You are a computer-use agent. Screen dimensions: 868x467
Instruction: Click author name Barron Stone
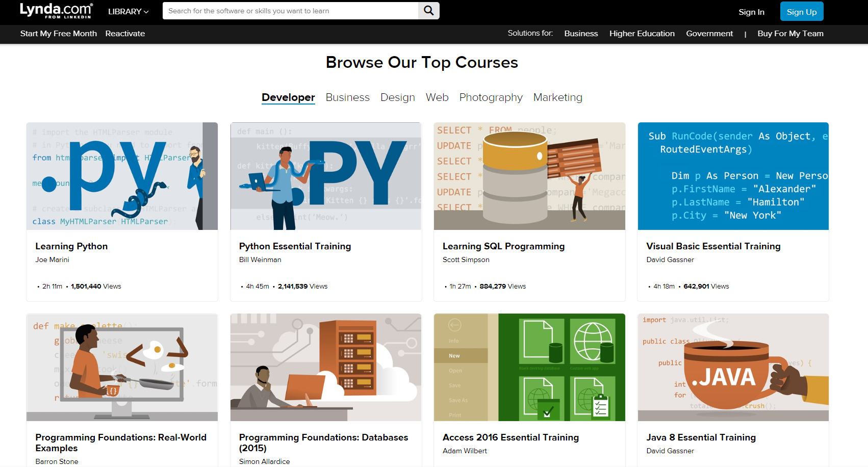(x=57, y=461)
